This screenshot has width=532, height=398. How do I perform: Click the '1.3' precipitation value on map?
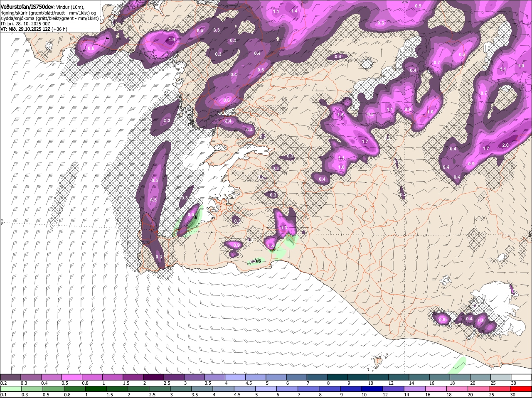(x=284, y=228)
